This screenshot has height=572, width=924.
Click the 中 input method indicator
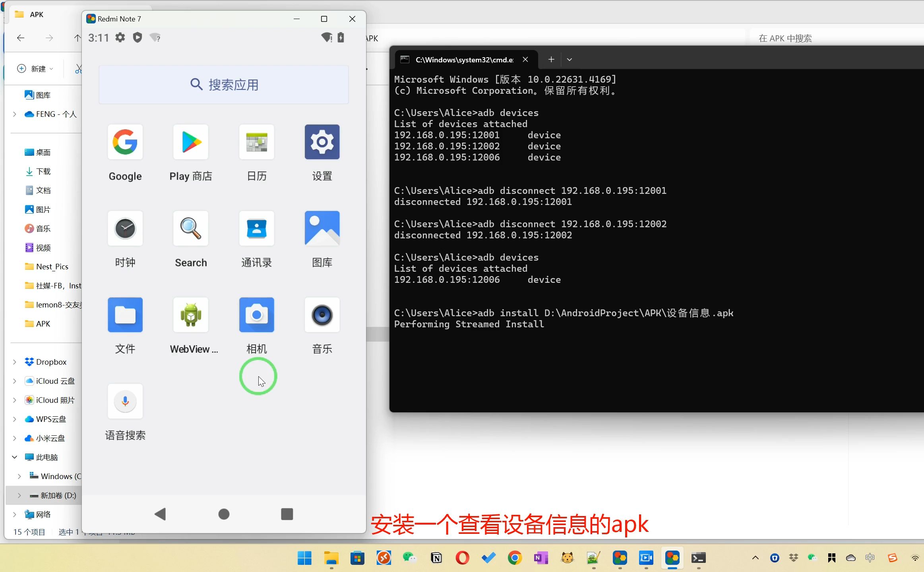870,558
